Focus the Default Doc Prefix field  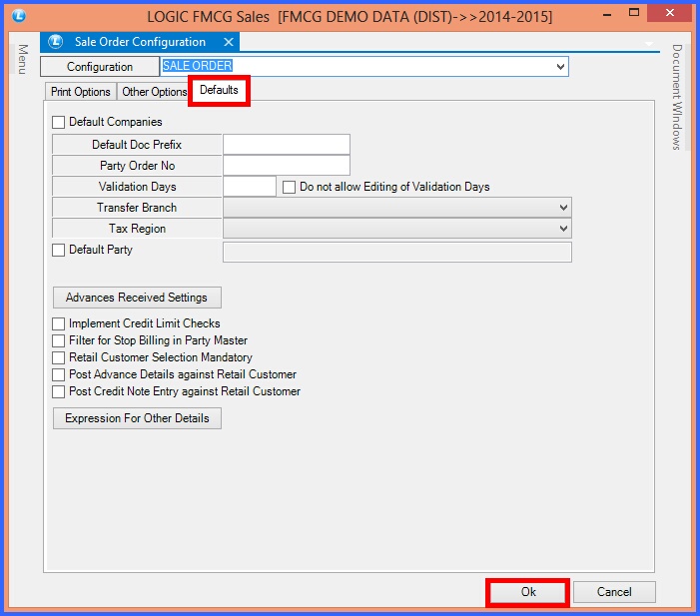click(287, 145)
